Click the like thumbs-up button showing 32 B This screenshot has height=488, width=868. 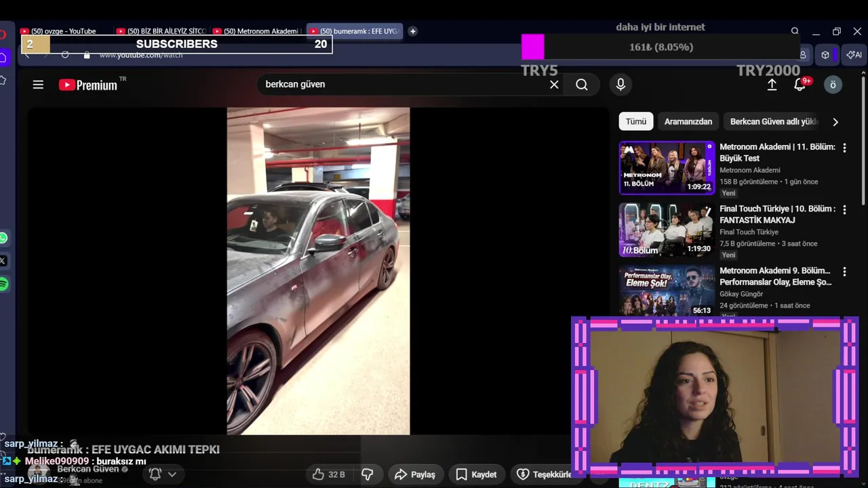click(x=328, y=474)
